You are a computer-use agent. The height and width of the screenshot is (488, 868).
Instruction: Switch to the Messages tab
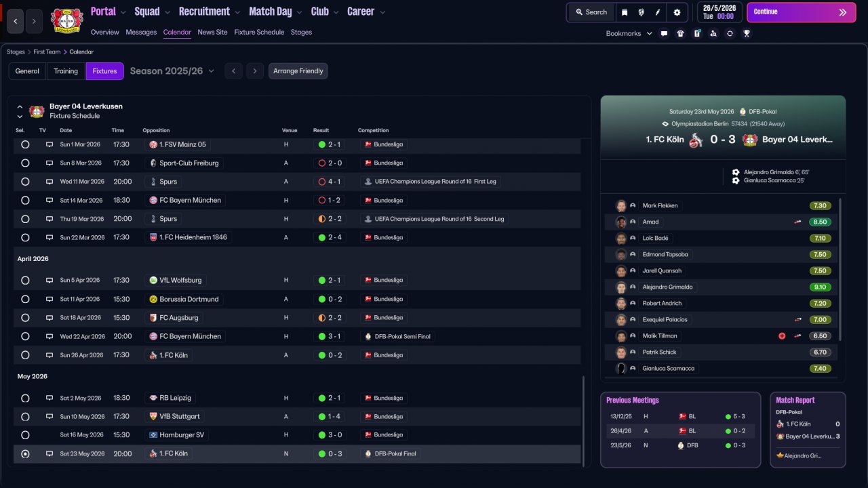tap(141, 33)
